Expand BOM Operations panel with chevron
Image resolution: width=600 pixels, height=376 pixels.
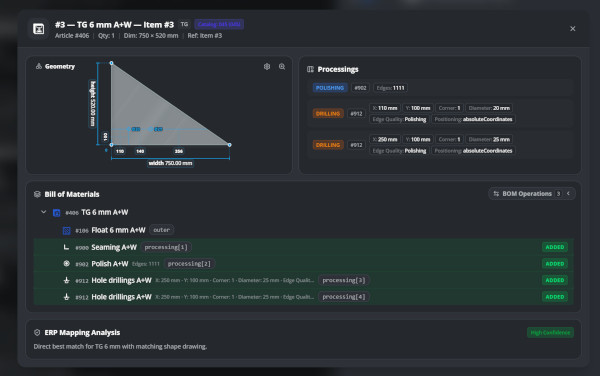point(568,194)
